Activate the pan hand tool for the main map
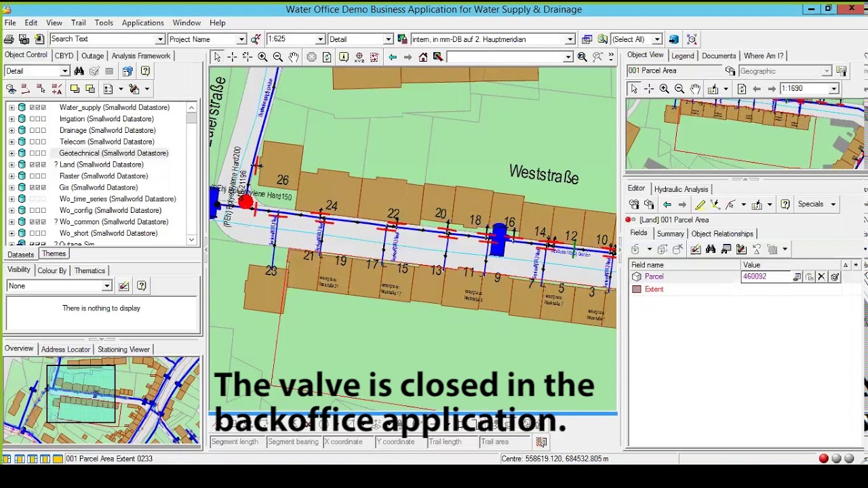 pos(294,57)
